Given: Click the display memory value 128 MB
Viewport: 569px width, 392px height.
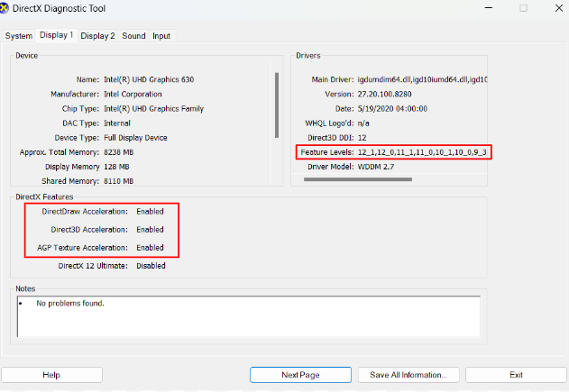Looking at the screenshot, I should point(116,167).
